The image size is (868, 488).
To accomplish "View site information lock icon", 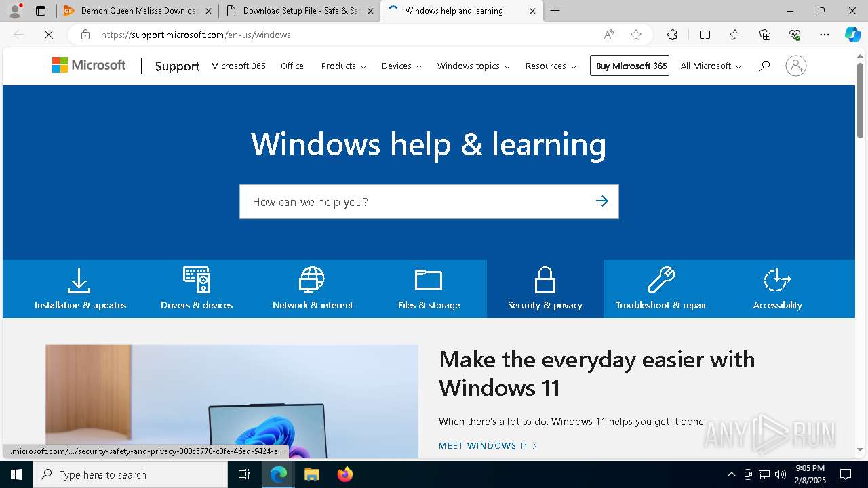I will pyautogui.click(x=85, y=35).
